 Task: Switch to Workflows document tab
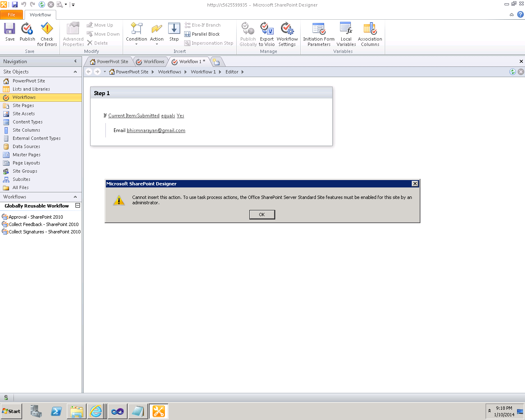click(x=150, y=62)
